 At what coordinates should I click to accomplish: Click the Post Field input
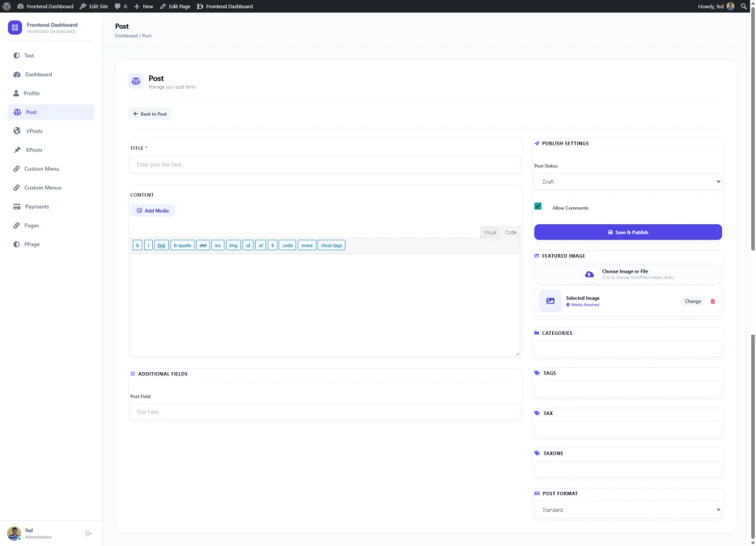point(325,412)
